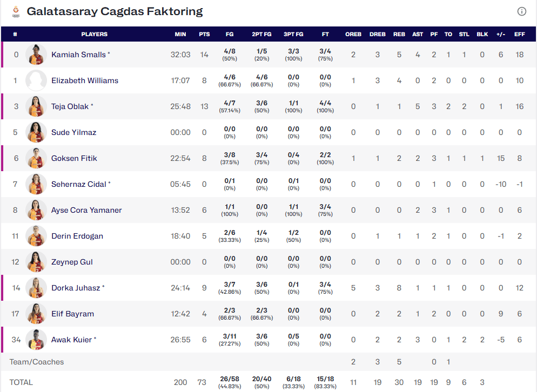The width and height of the screenshot is (537, 392).
Task: Click Dorka Juhasz's avatar image
Action: 36,288
